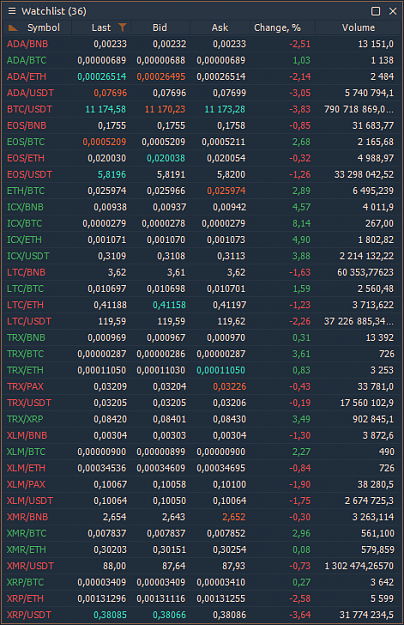Select the TRX/USDT symbol
This screenshot has width=404, height=625.
click(x=29, y=403)
